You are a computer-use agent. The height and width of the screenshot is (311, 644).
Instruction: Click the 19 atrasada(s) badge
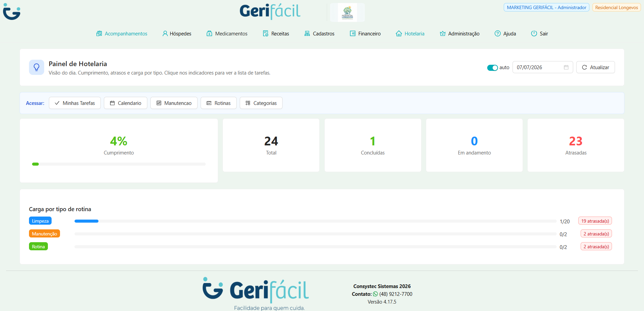pos(595,221)
